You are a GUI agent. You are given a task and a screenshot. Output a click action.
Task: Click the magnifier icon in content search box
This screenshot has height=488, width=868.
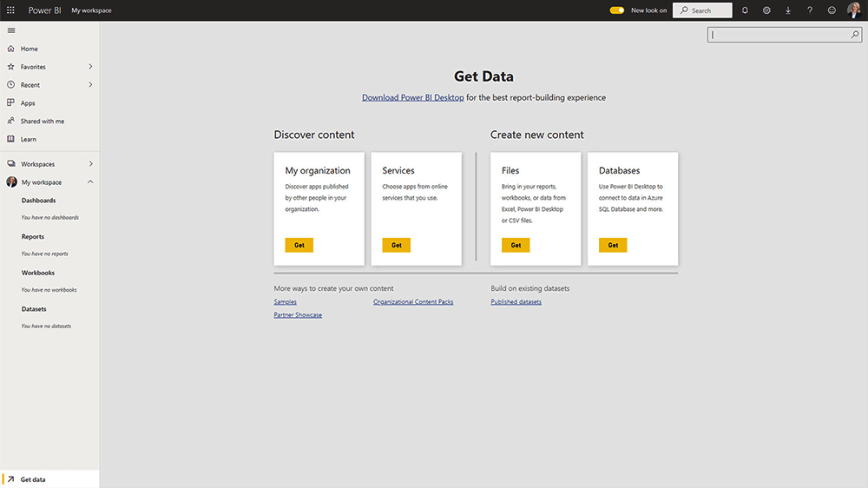(855, 35)
